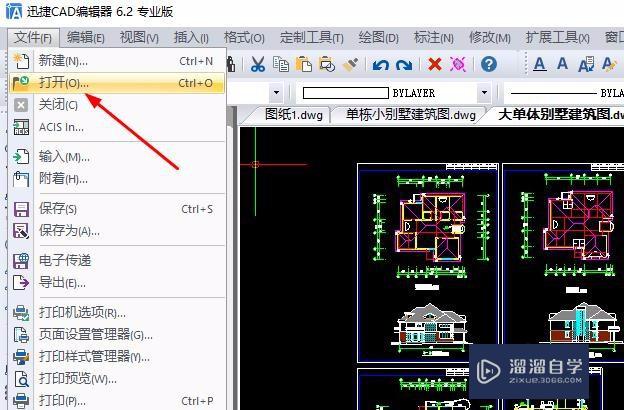Open the 视图(V) menu
The image size is (624, 410).
139,38
